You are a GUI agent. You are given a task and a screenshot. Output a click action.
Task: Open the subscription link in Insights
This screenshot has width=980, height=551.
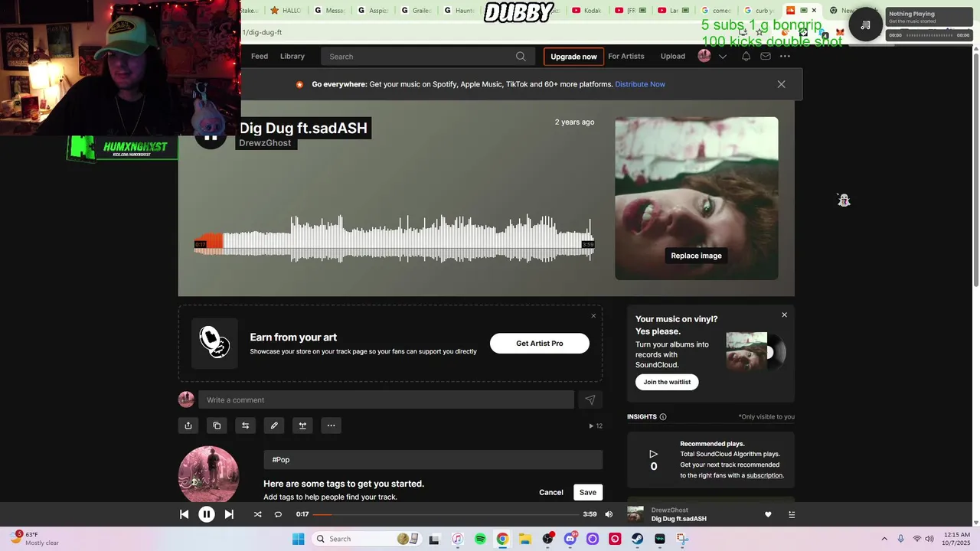pyautogui.click(x=764, y=475)
